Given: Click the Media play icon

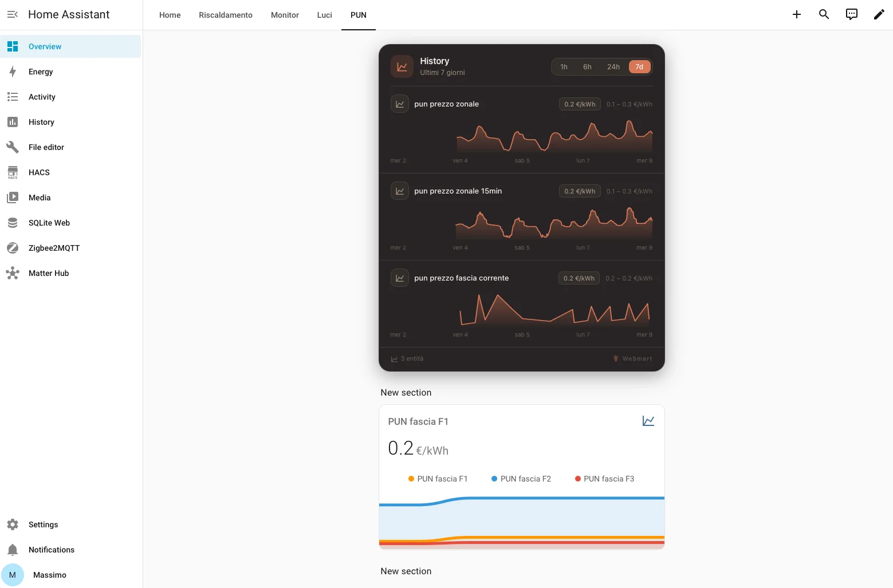Looking at the screenshot, I should (x=13, y=198).
